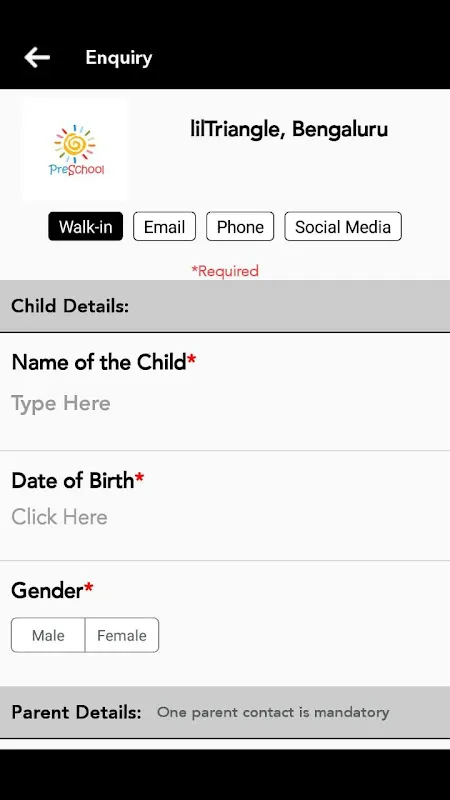Screen dimensions: 450x800
Task: Select Walk-in as the enquiry source
Action: (x=86, y=227)
